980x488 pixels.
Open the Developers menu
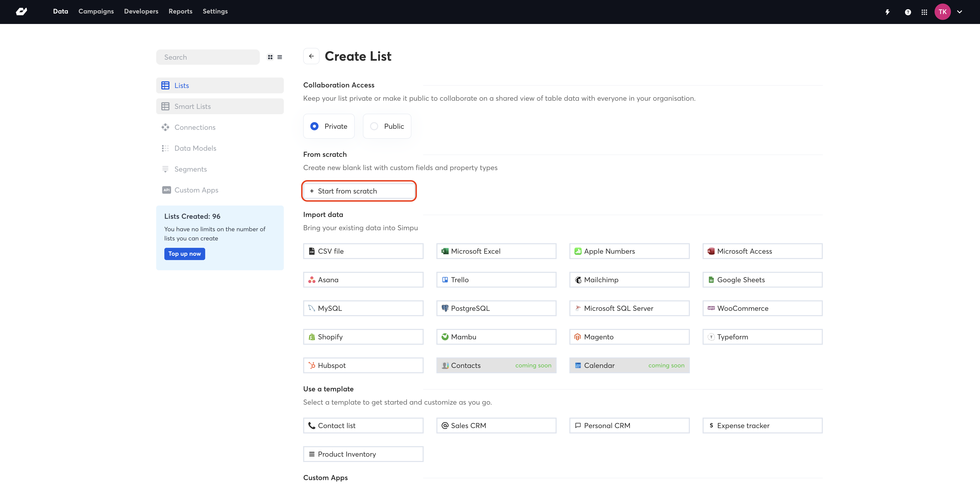(141, 11)
